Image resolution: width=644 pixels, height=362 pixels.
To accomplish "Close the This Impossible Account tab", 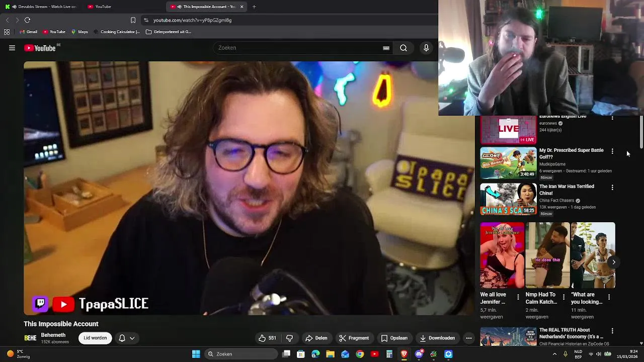I will tap(242, 7).
